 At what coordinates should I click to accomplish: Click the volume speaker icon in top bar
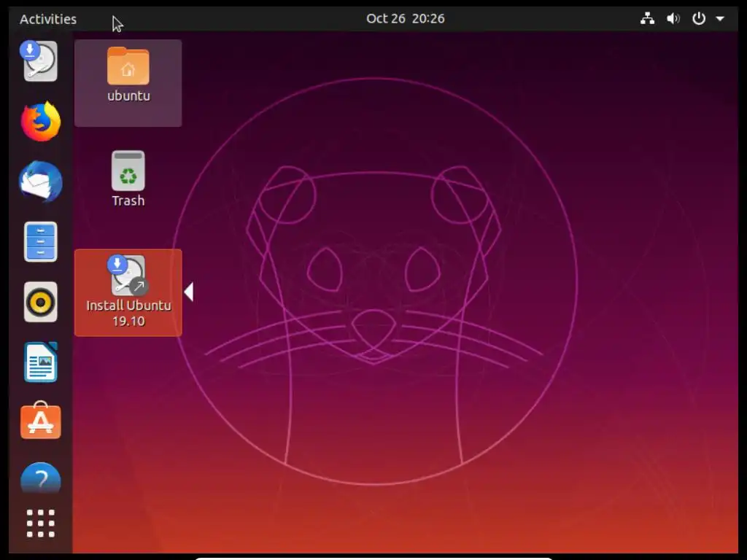(673, 18)
